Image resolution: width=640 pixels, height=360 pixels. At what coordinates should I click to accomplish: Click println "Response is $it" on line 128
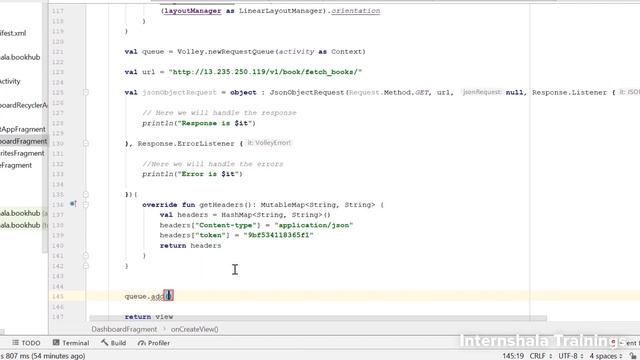[199, 123]
